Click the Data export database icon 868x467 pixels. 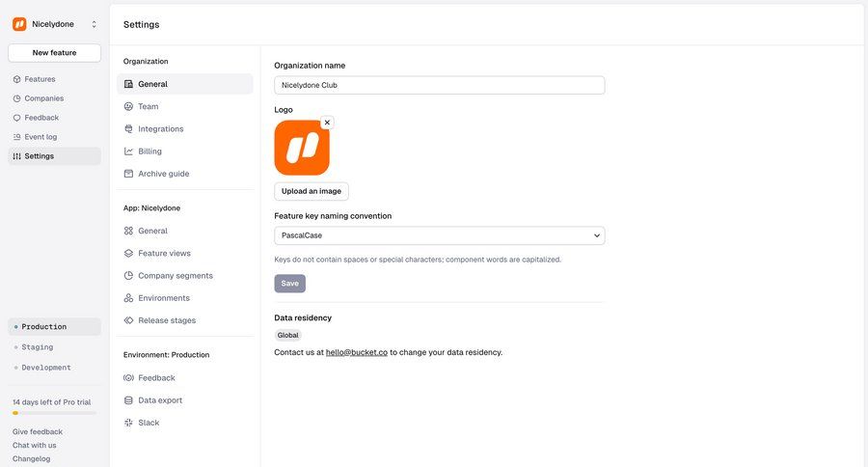tap(128, 400)
